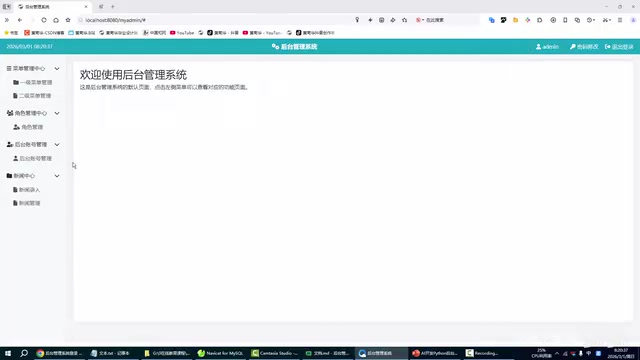The height and width of the screenshot is (360, 640).
Task: Collapse the 新闻中心 chevron
Action: pyautogui.click(x=57, y=176)
